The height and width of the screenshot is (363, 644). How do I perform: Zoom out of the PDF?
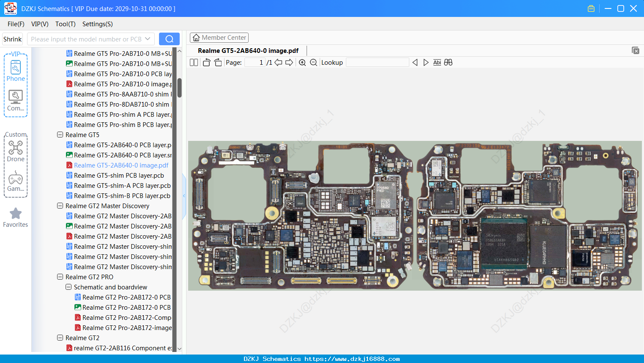tap(313, 63)
